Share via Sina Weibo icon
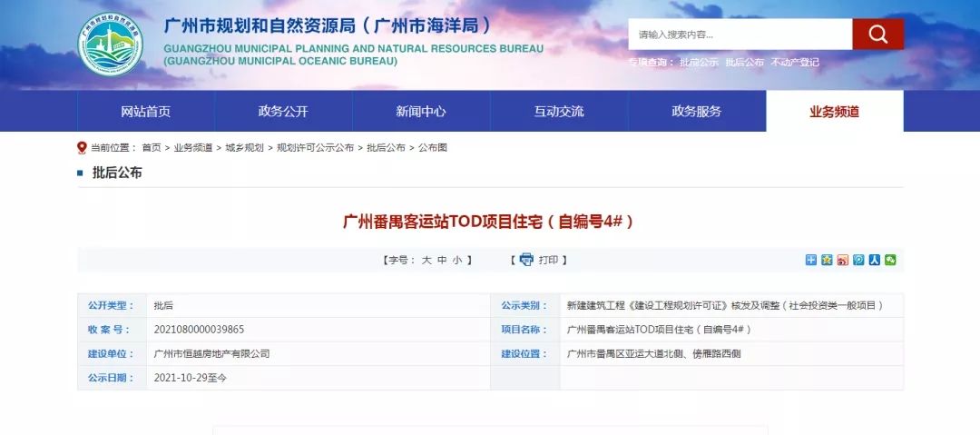The image size is (980, 435). (x=843, y=260)
